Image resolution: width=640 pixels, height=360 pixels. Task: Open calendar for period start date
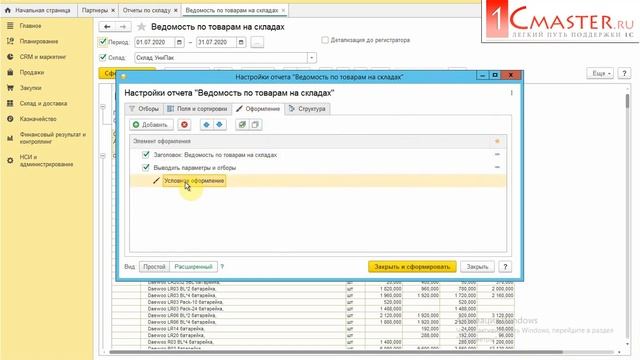coord(179,42)
